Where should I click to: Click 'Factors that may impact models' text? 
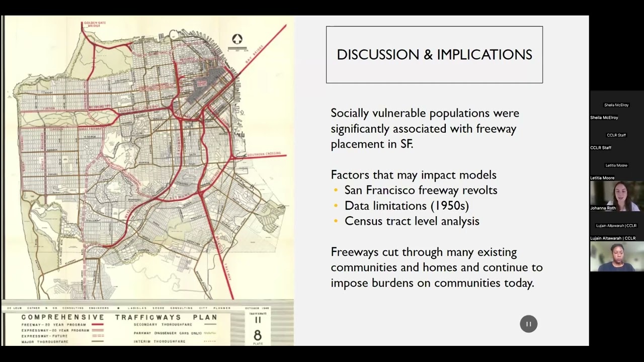(x=414, y=175)
